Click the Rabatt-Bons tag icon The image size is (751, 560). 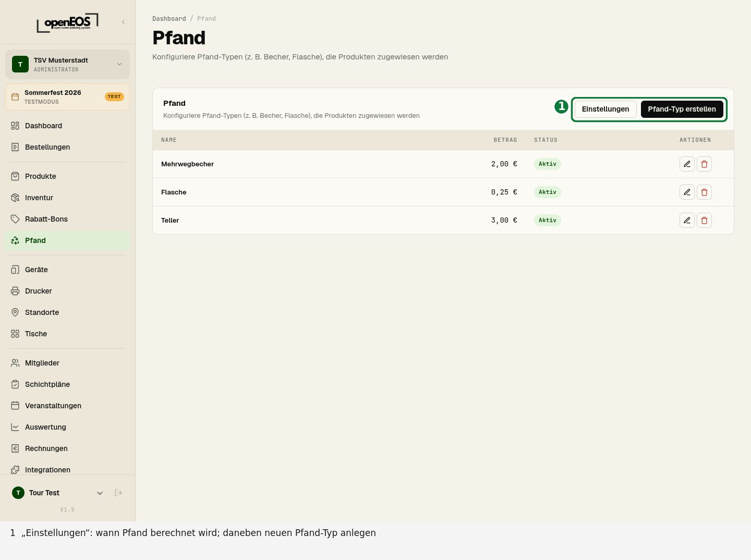click(x=15, y=219)
